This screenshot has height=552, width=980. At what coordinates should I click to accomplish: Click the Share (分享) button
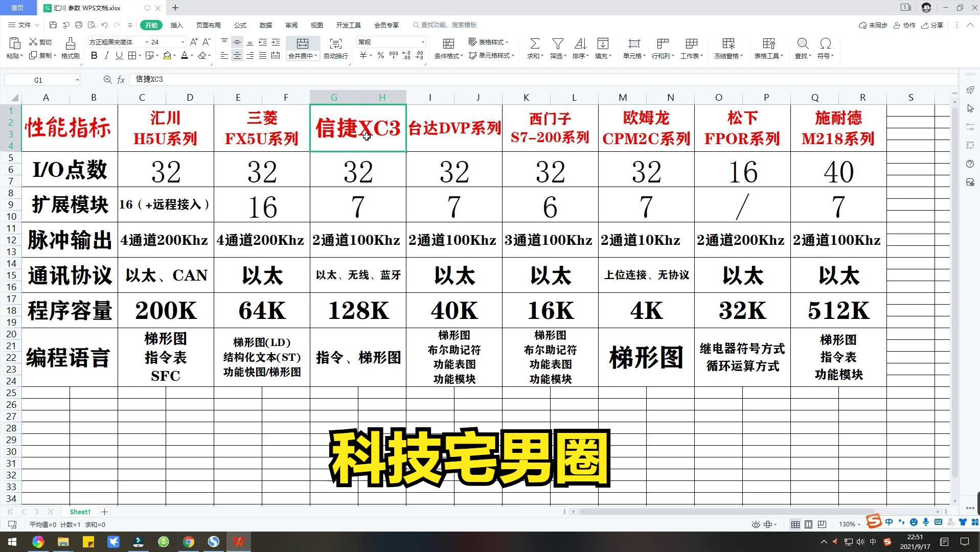[x=932, y=25]
